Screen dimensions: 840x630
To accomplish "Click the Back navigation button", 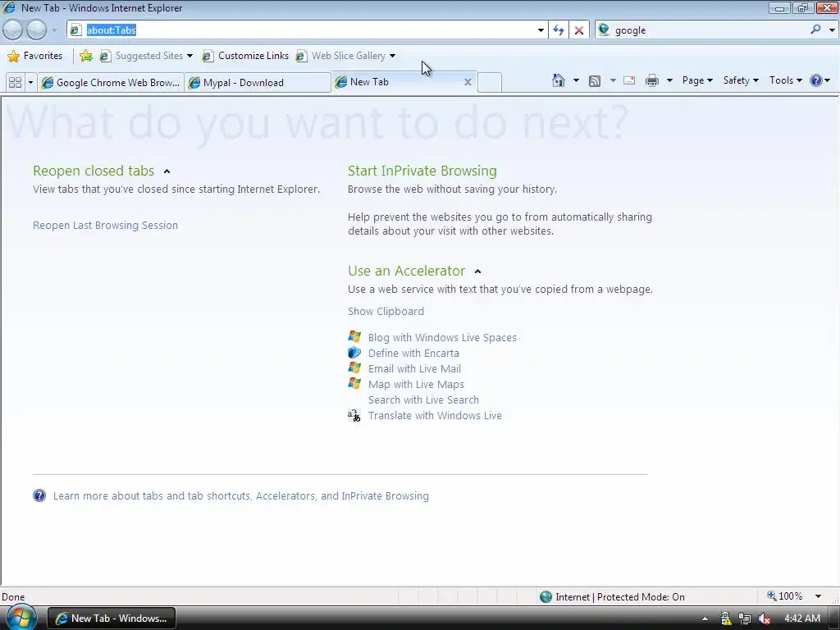I will pos(13,30).
